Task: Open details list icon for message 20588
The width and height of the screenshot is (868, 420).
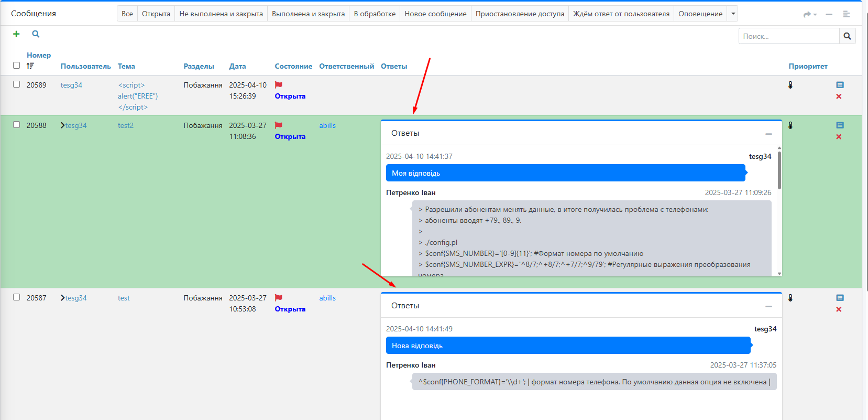Action: (x=840, y=125)
